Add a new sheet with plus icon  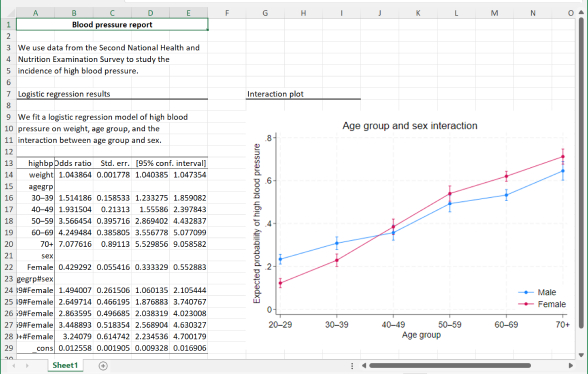tap(103, 365)
